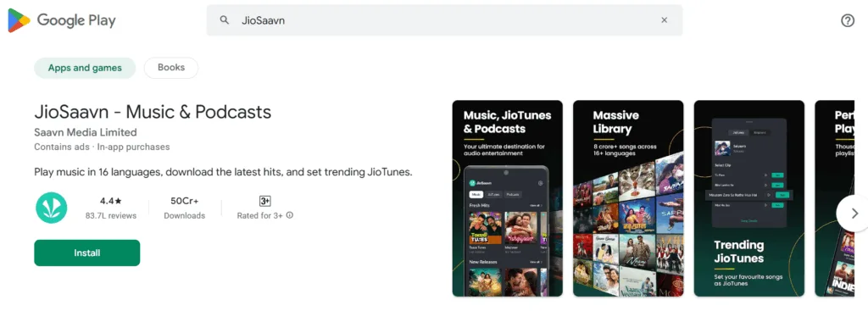Open the Massive Library screenshot

click(628, 198)
